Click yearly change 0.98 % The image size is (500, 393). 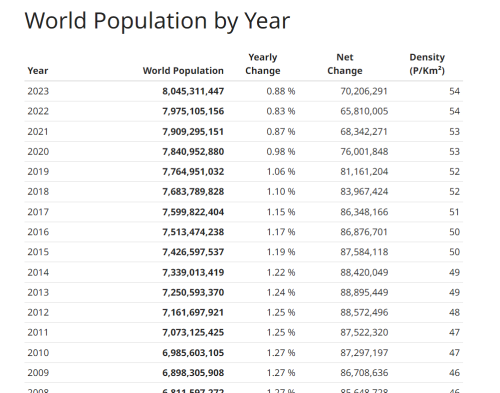[281, 152]
